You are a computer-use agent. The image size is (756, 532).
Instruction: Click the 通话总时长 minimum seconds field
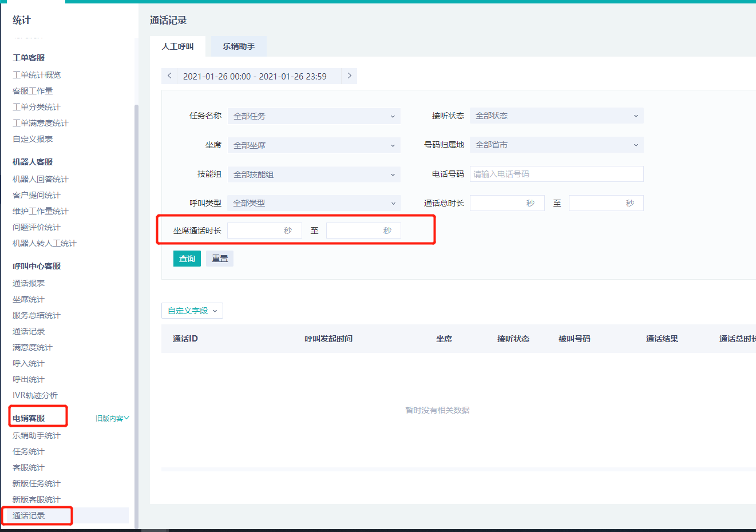[507, 203]
